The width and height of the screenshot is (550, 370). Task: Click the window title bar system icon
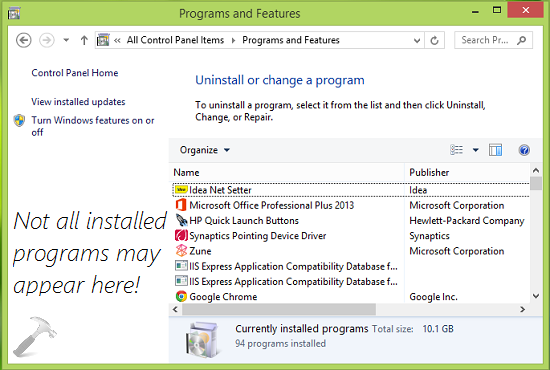click(14, 14)
